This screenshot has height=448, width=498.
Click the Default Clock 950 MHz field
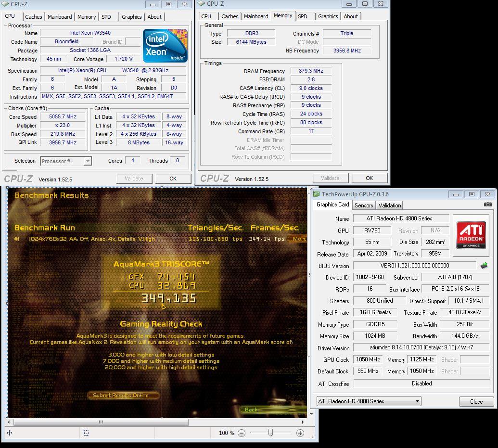(368, 371)
